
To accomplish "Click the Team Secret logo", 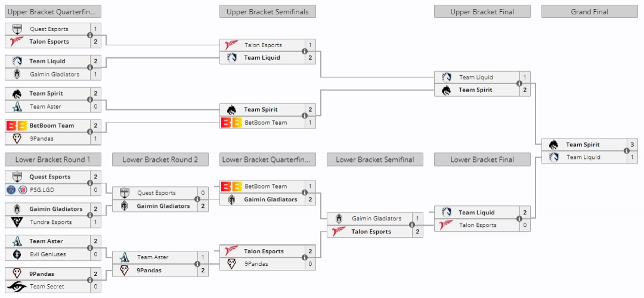I will point(17,287).
